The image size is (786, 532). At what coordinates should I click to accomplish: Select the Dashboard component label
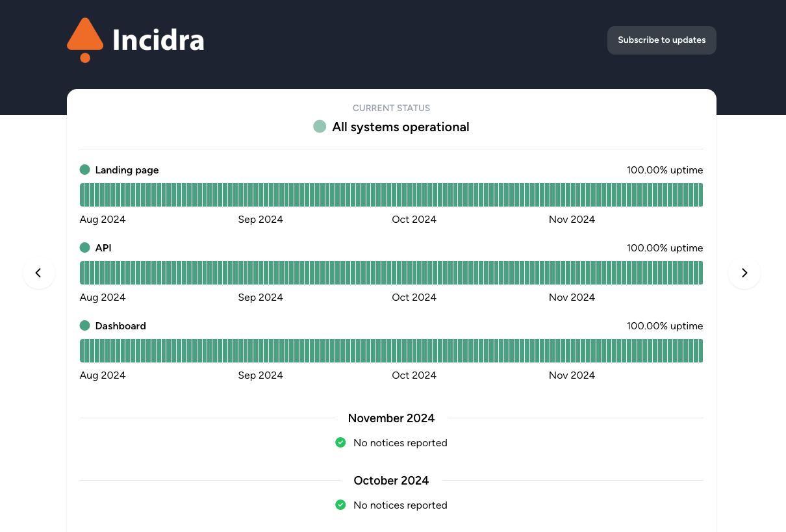[x=120, y=326]
